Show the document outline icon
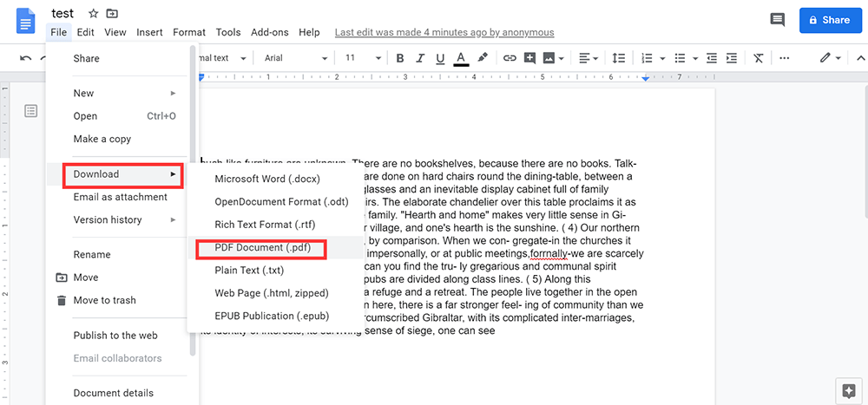The width and height of the screenshot is (868, 405). click(x=31, y=111)
